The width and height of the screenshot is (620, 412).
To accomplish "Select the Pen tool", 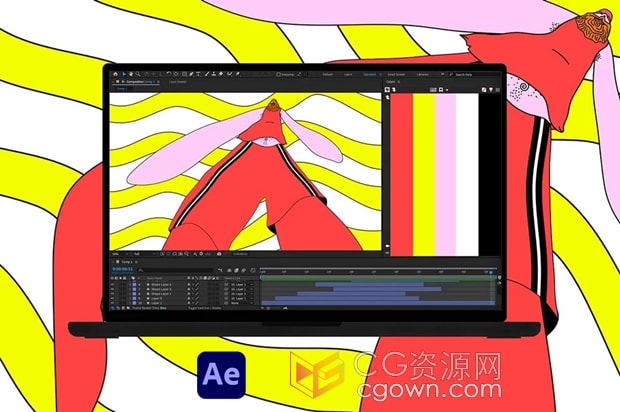I will [190, 74].
